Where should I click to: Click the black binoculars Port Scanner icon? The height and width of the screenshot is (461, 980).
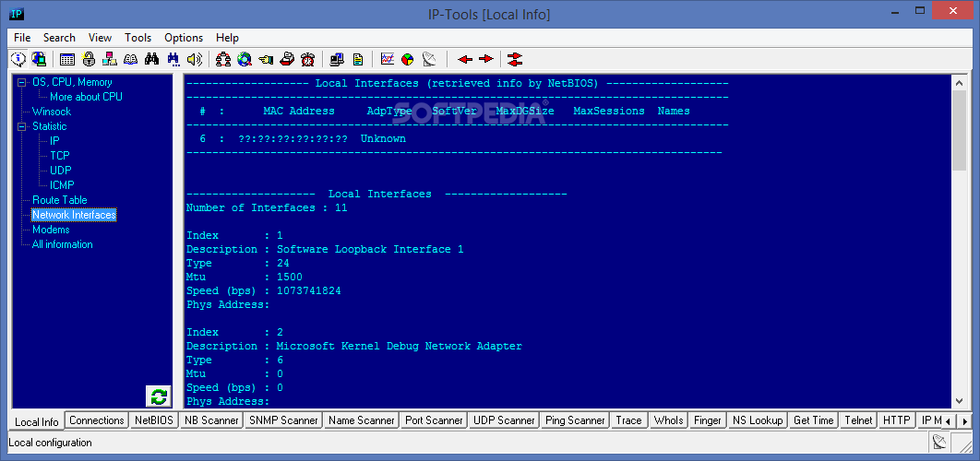[152, 59]
